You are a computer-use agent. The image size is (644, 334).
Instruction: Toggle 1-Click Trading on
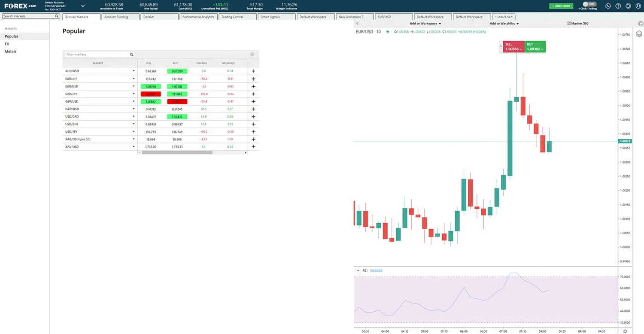tap(588, 3)
